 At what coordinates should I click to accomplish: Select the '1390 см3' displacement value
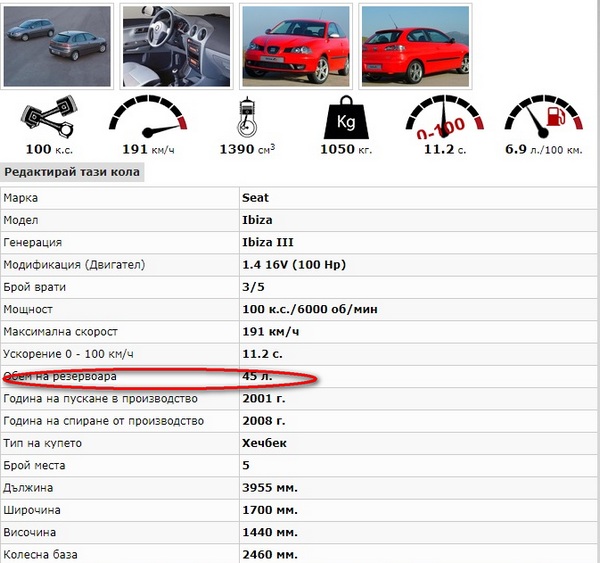click(x=247, y=149)
